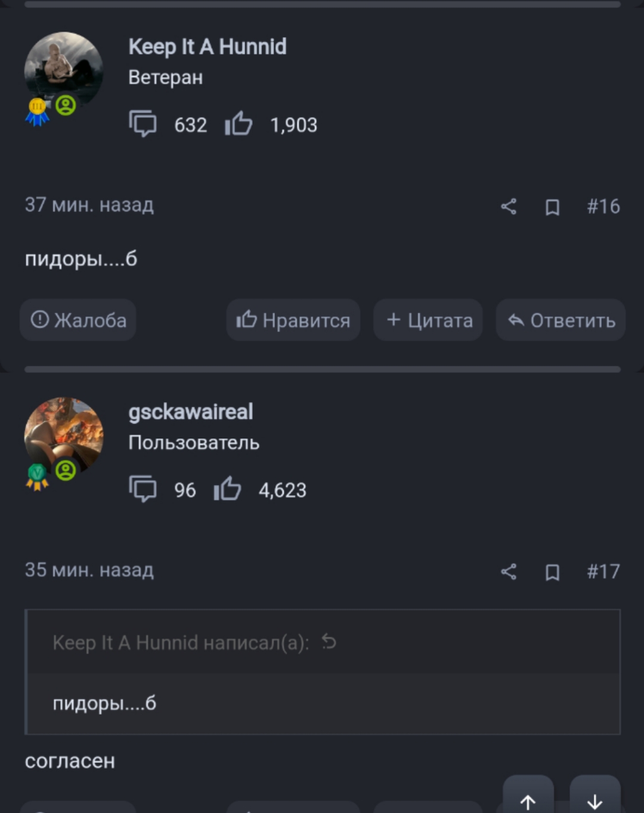
Task: Open post permalink #16
Action: (603, 206)
